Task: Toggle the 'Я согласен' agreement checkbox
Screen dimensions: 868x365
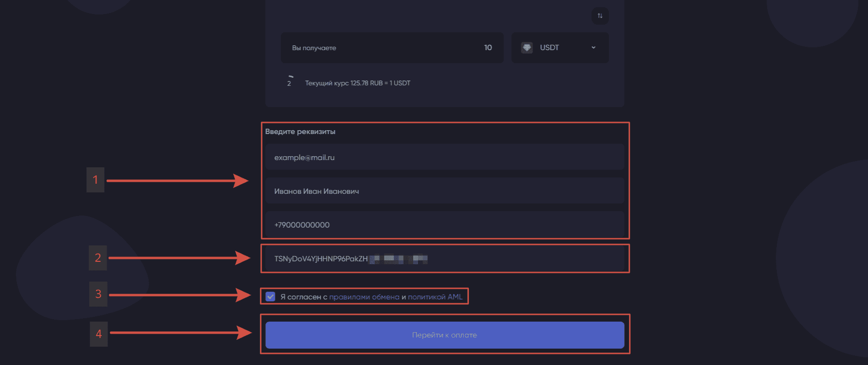Action: pos(271,297)
